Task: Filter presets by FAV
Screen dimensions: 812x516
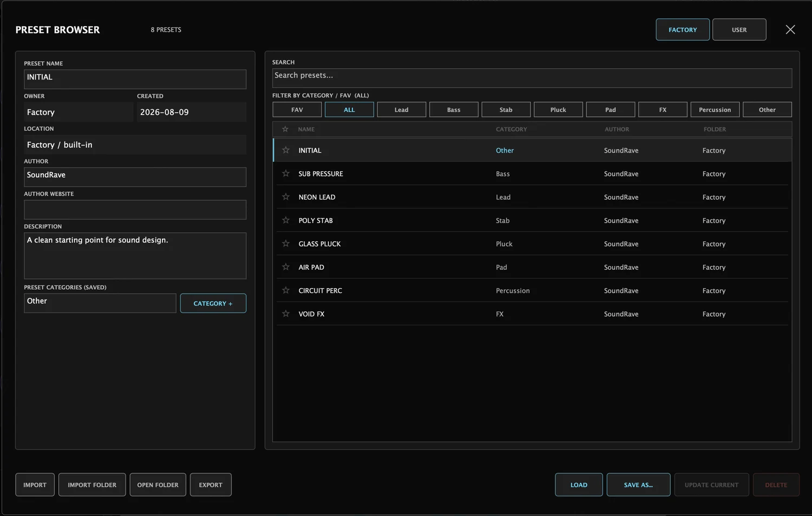Action: pyautogui.click(x=297, y=109)
